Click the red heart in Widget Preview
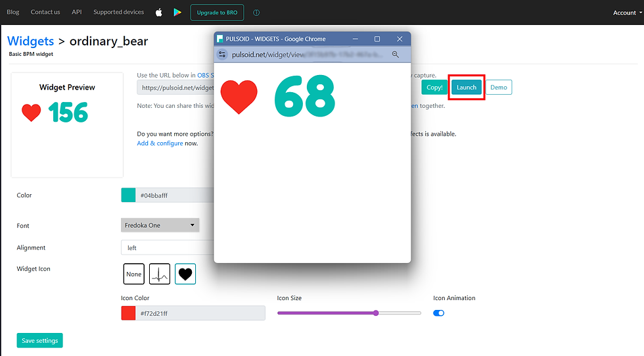Image resolution: width=644 pixels, height=356 pixels. (x=32, y=113)
